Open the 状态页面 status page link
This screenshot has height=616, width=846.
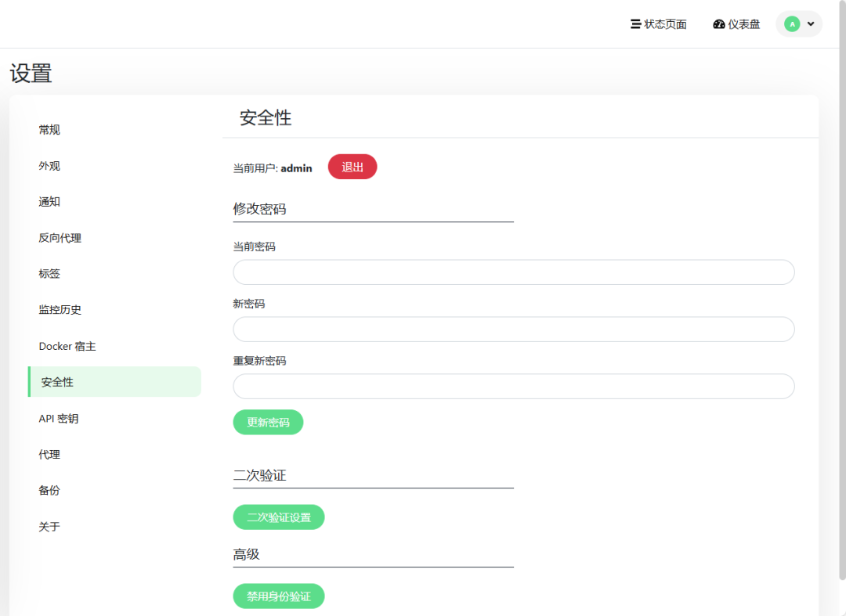(x=659, y=24)
